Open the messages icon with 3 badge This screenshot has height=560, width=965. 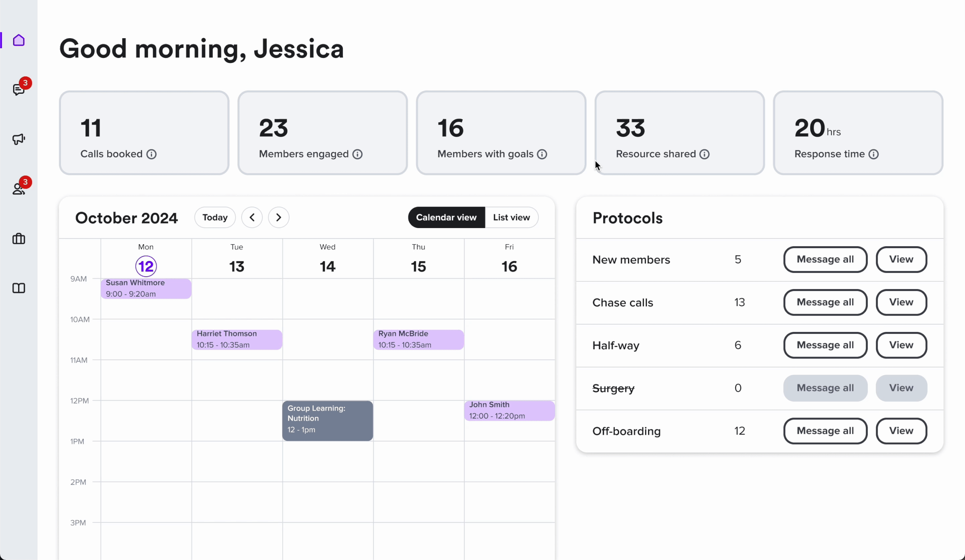click(19, 90)
